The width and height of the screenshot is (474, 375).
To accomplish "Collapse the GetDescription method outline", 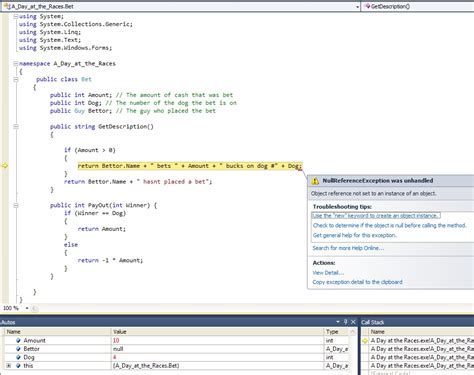I will [x=15, y=126].
